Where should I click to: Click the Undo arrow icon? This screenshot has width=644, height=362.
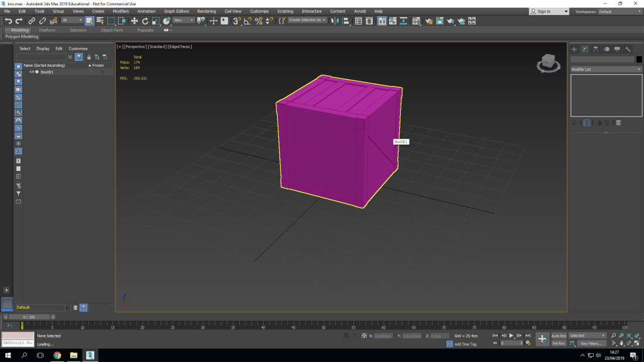click(x=8, y=21)
